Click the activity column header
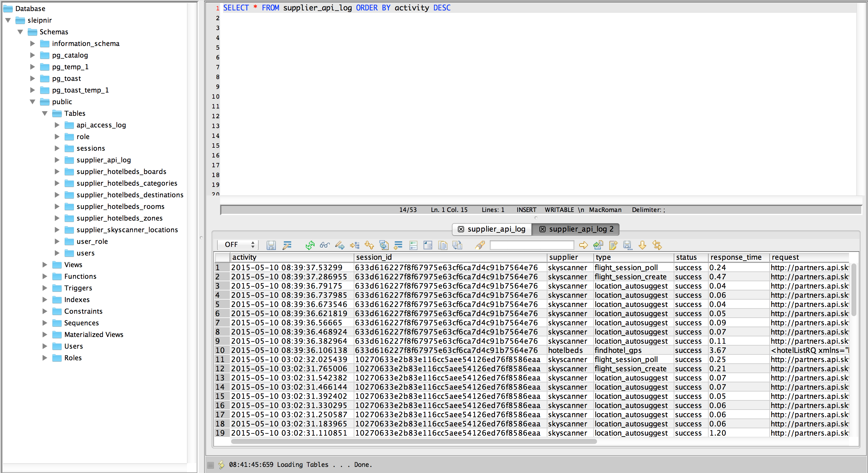 click(244, 257)
